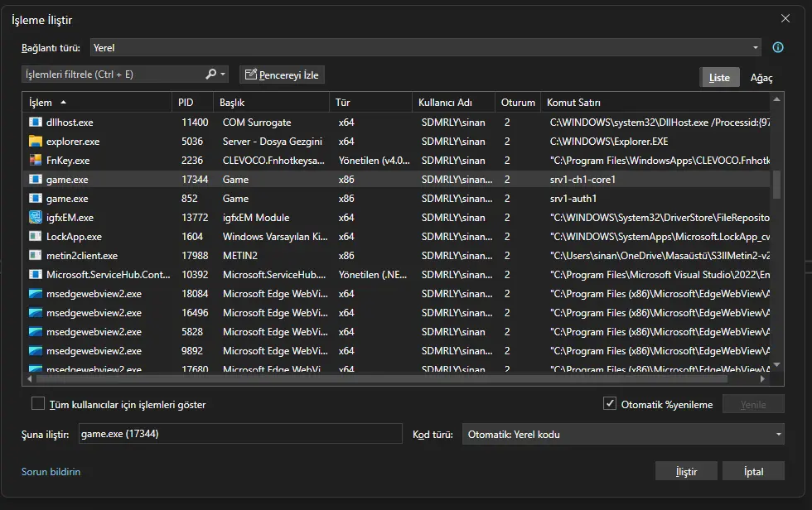Click the horizontal scrollbar of process list
The height and width of the screenshot is (510, 812).
382,378
